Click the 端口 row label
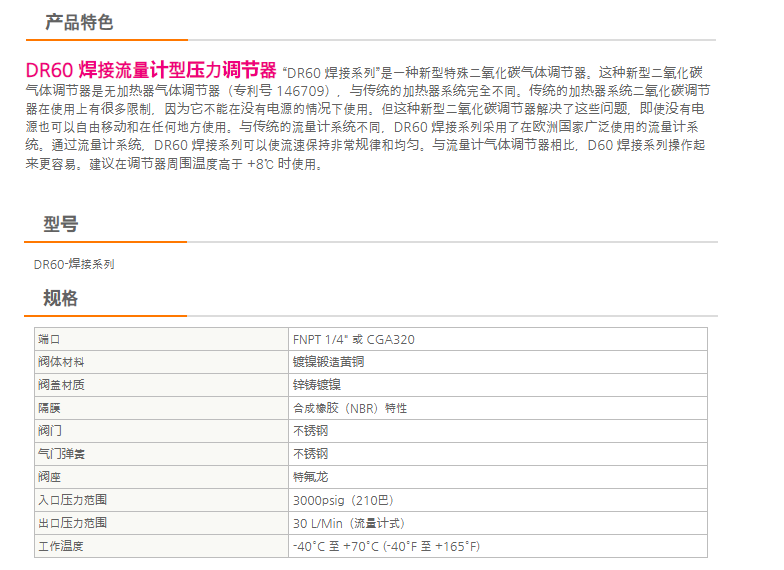This screenshot has width=784, height=570. pyautogui.click(x=50, y=339)
